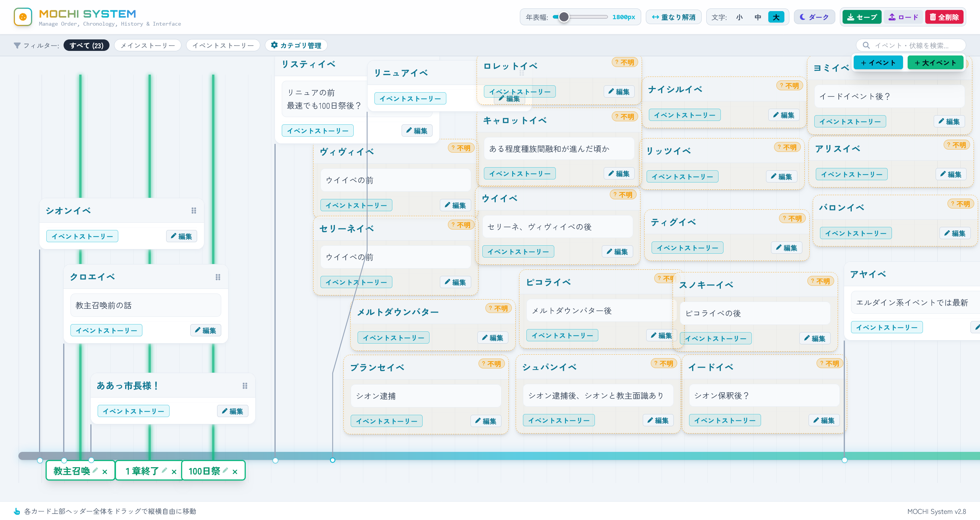Edit the バロンイベ card
This screenshot has height=520, width=980.
pos(955,233)
